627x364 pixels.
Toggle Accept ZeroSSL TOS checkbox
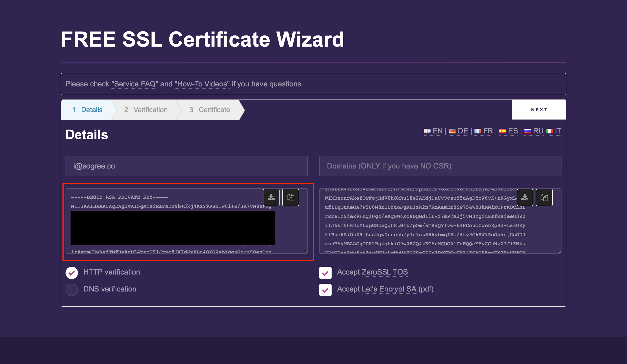[x=325, y=273]
